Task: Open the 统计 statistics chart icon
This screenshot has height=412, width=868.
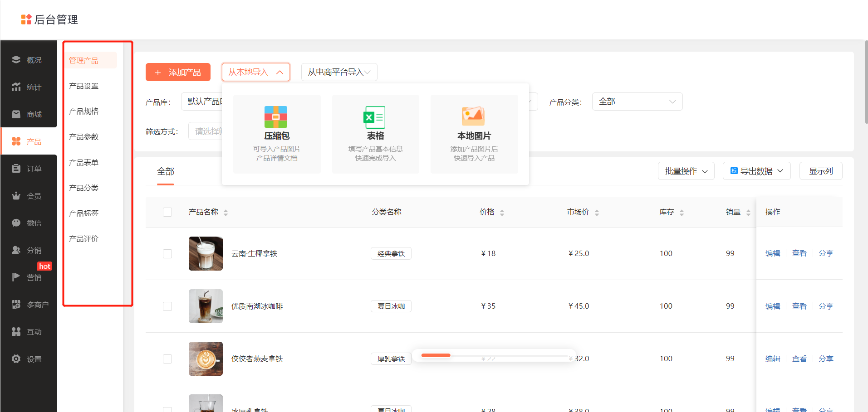Action: [x=16, y=87]
